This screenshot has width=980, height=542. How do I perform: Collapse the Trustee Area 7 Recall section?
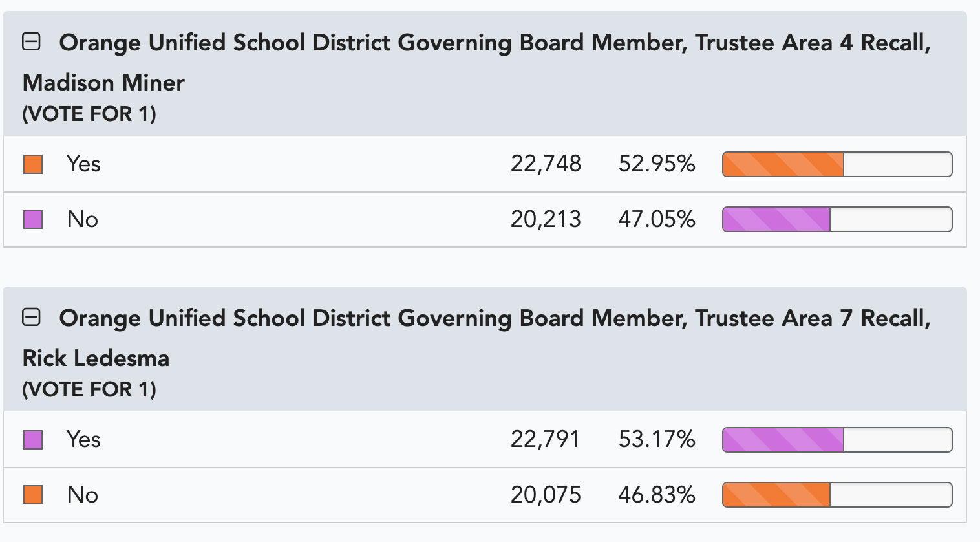click(x=31, y=318)
